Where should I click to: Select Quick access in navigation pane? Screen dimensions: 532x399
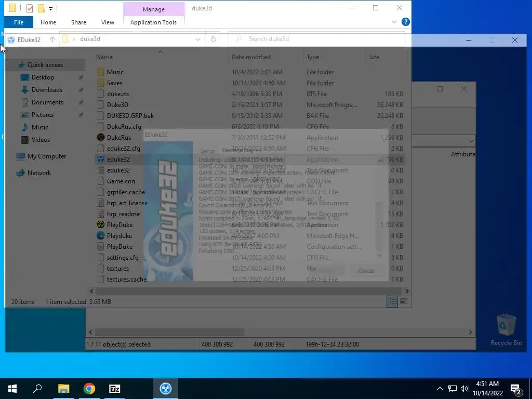coord(45,65)
